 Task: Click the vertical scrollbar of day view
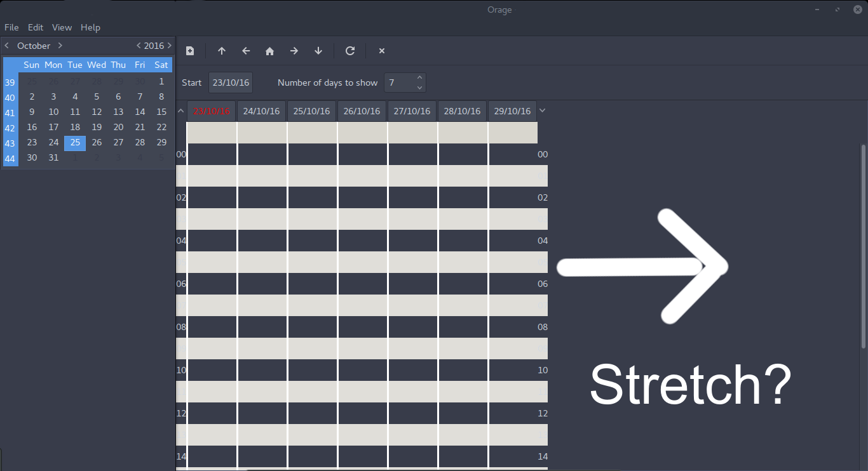pos(863,246)
